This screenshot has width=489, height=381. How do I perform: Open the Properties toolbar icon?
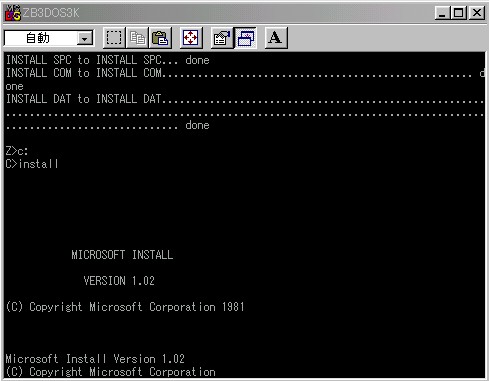tap(222, 38)
